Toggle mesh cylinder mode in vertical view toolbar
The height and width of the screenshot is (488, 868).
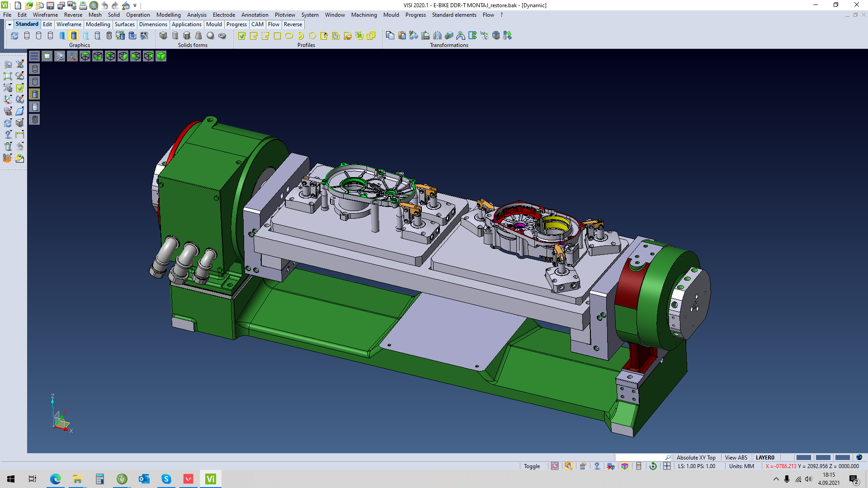[x=35, y=119]
